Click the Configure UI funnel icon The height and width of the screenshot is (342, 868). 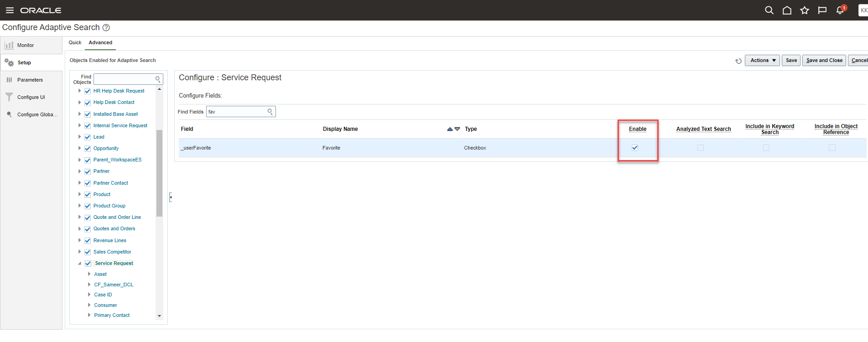pyautogui.click(x=9, y=97)
